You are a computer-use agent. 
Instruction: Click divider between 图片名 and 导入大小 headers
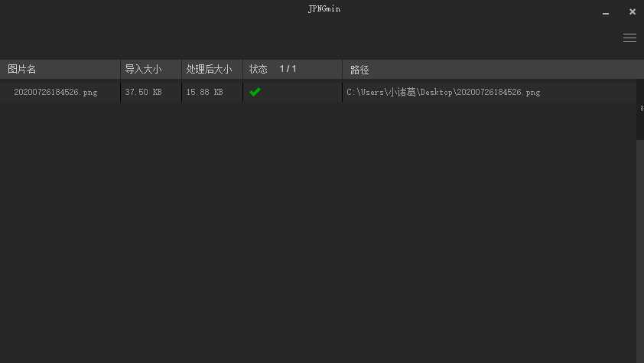pyautogui.click(x=120, y=69)
